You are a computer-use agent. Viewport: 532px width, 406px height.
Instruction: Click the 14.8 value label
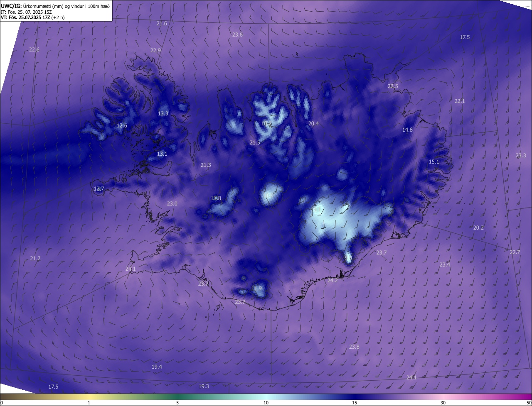[407, 130]
